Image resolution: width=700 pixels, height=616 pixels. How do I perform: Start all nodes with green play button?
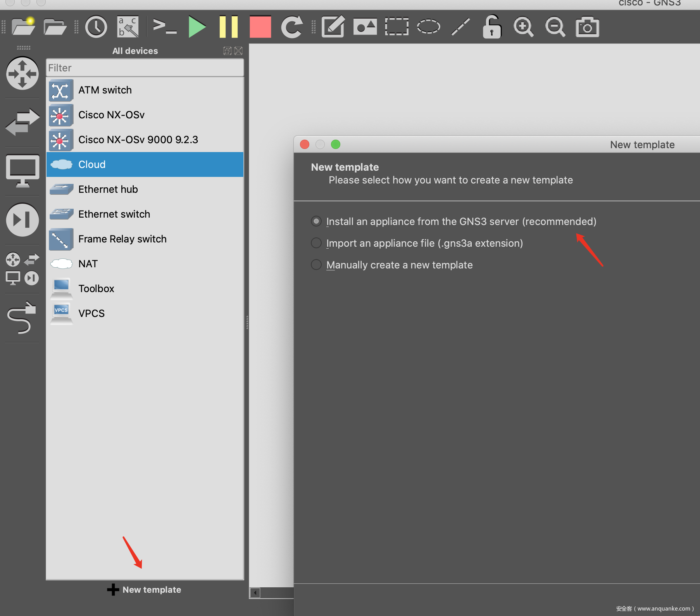[x=197, y=27]
